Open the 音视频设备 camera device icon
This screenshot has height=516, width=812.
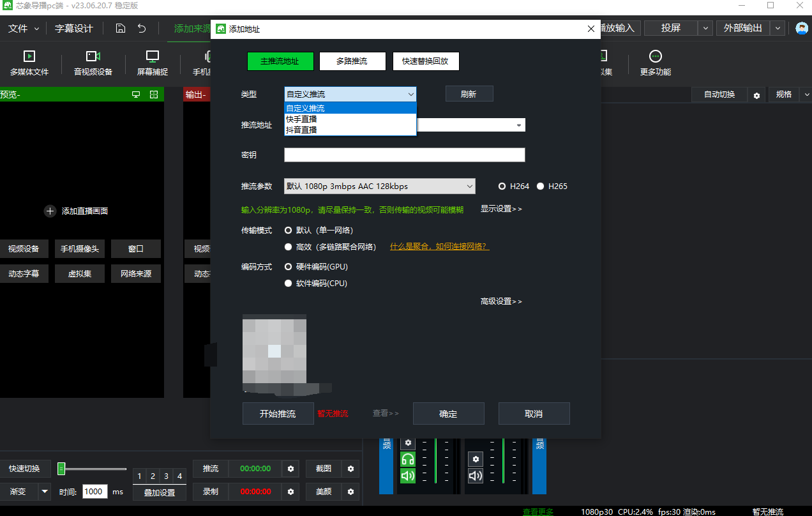pyautogui.click(x=93, y=57)
